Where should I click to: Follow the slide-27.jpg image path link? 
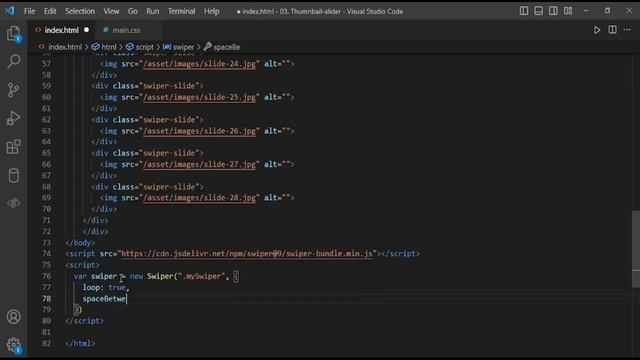click(x=199, y=164)
